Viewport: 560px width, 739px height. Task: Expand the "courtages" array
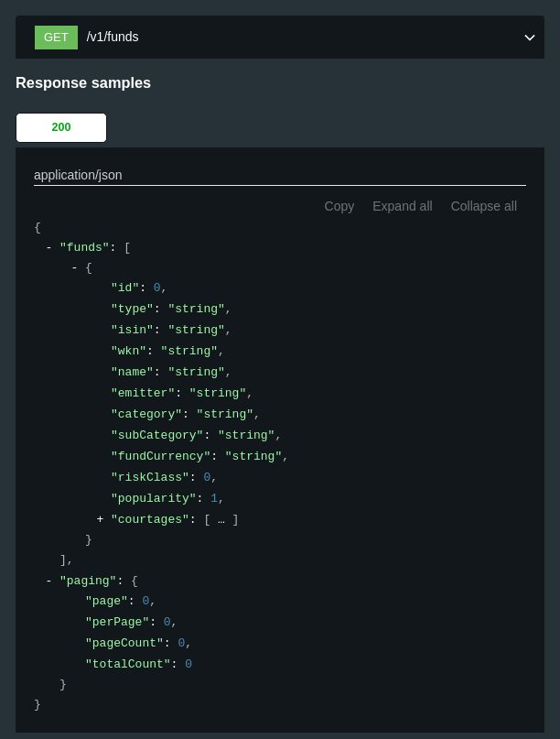click(100, 519)
